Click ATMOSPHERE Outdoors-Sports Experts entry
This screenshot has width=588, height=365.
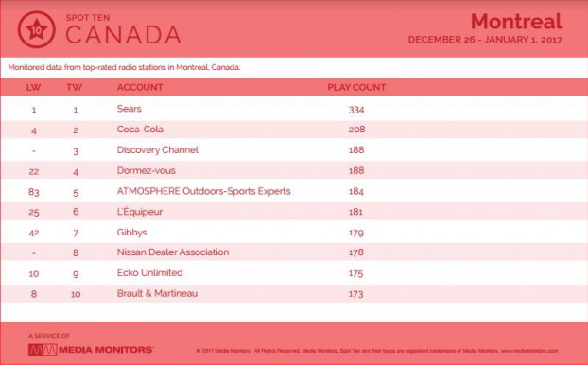coord(203,191)
